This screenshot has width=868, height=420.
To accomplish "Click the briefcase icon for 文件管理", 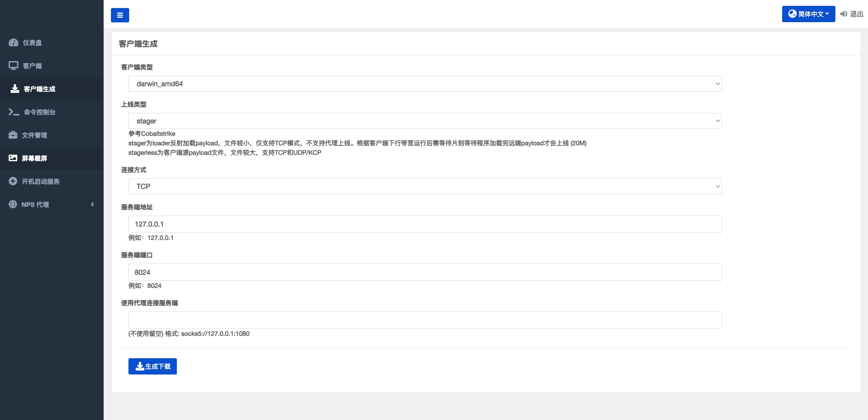I will (x=13, y=135).
